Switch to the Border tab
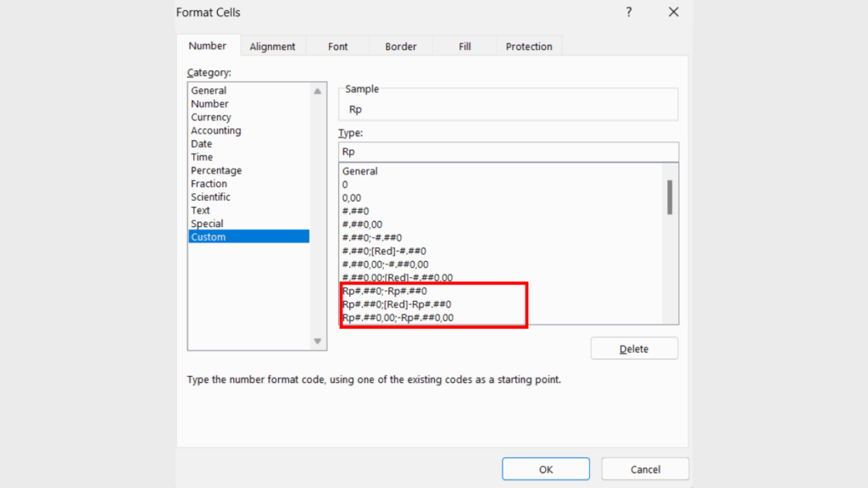 (400, 46)
